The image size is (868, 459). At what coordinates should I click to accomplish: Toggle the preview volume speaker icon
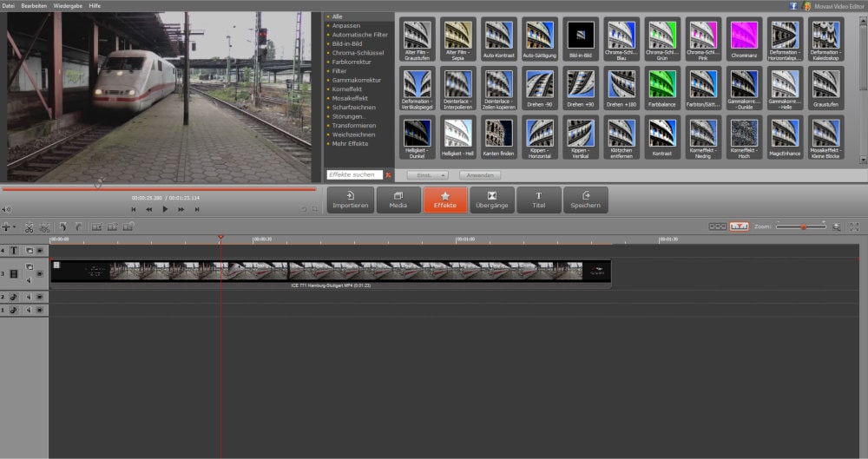(x=6, y=210)
